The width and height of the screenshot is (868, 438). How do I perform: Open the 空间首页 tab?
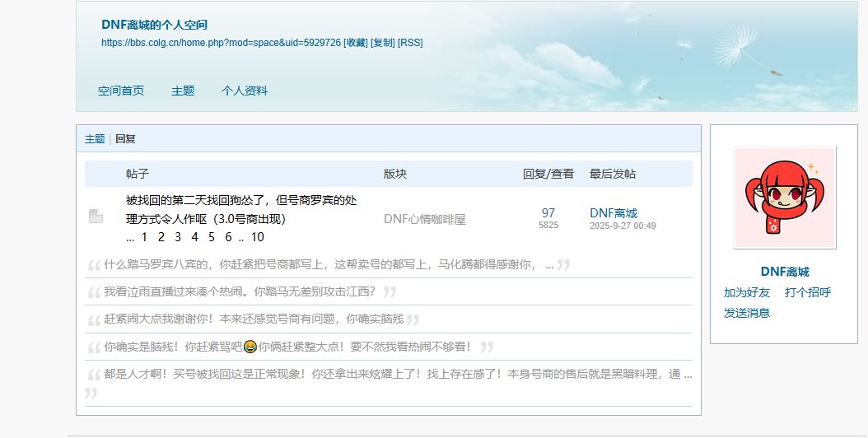(x=121, y=91)
